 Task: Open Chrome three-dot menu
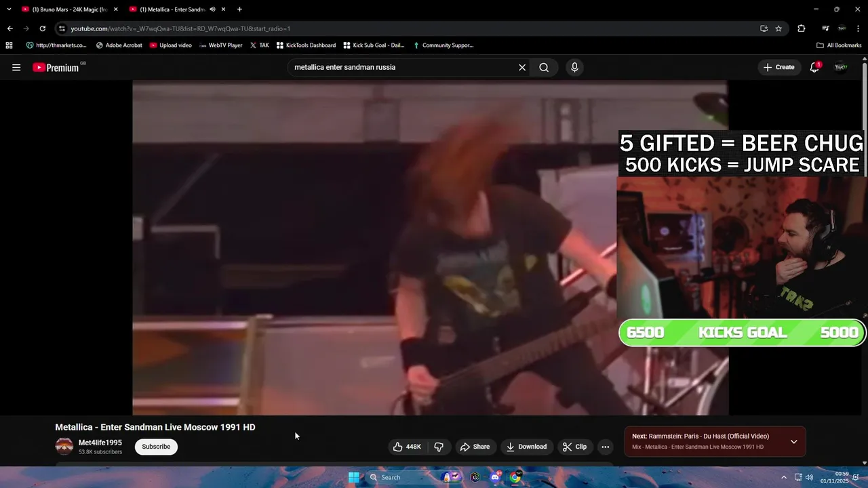858,28
